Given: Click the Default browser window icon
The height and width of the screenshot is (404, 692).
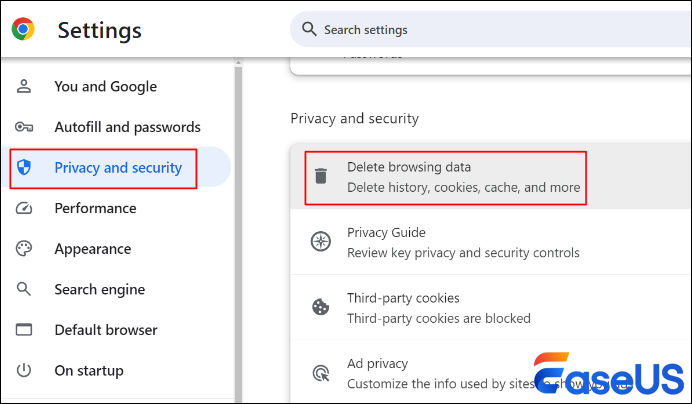Looking at the screenshot, I should click(x=25, y=330).
